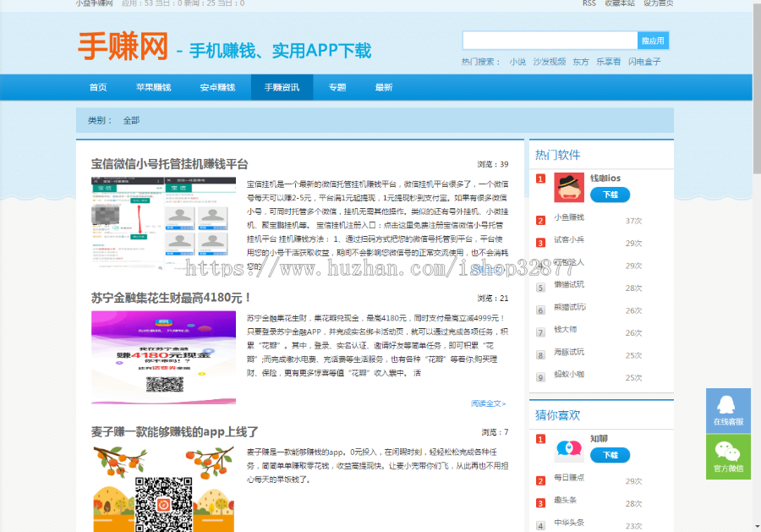Open the 手赚资讯 navigation item
The width and height of the screenshot is (761, 532).
pos(282,86)
